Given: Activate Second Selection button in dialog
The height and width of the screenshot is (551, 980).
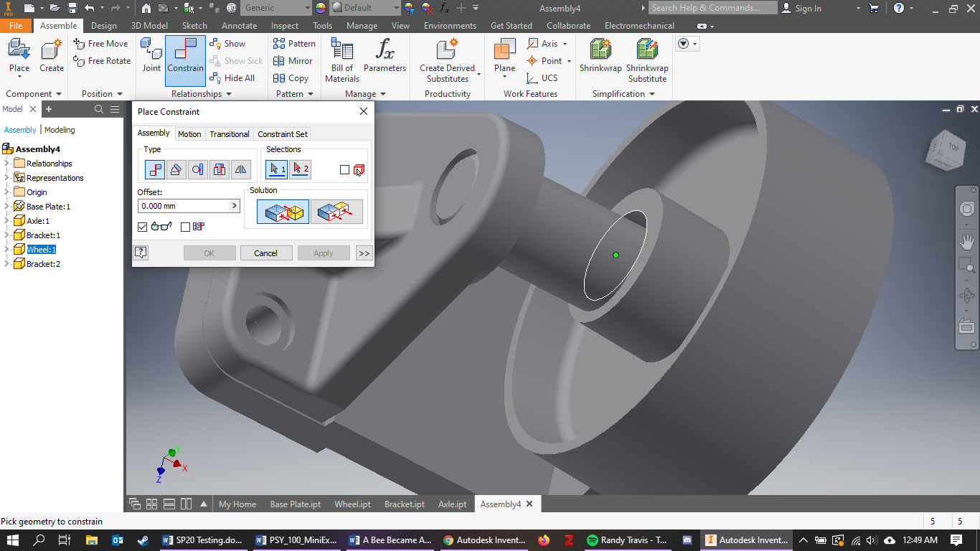Looking at the screenshot, I should (x=301, y=169).
